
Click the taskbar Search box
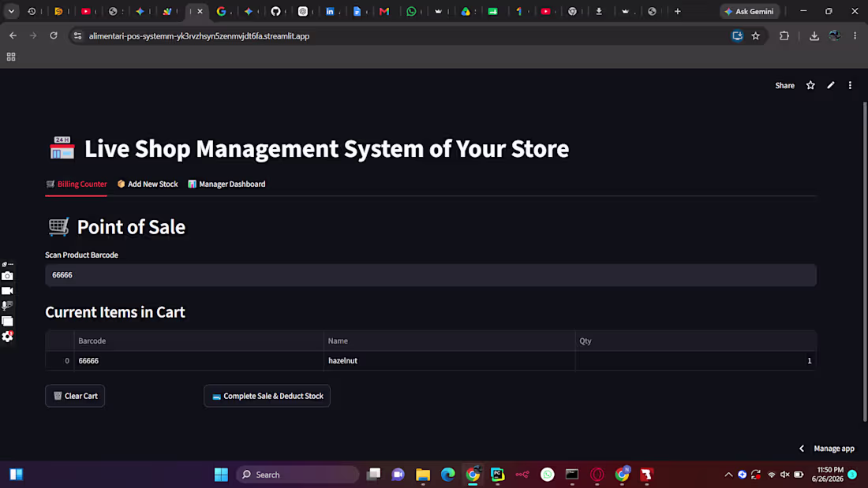(297, 474)
